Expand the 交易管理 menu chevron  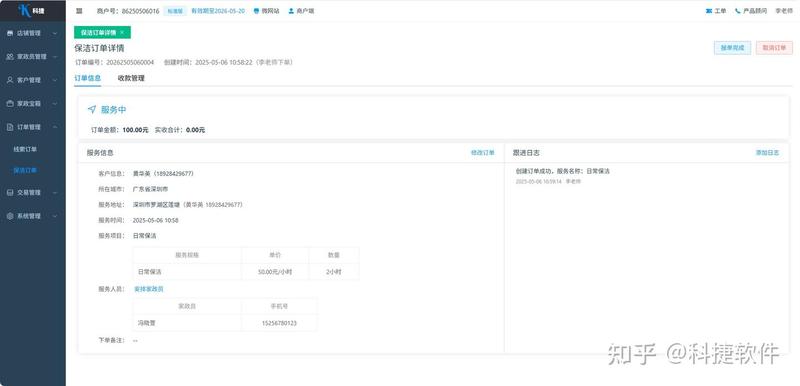(x=55, y=193)
